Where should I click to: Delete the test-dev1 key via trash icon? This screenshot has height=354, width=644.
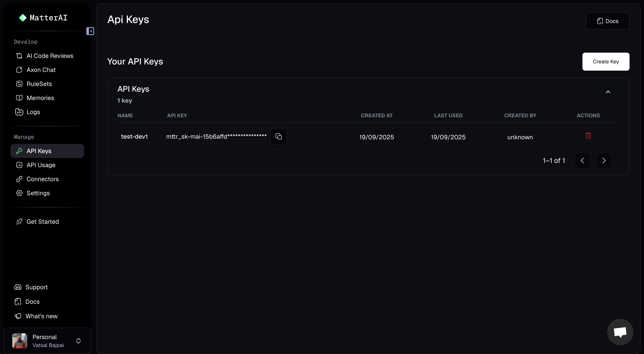[x=588, y=136]
